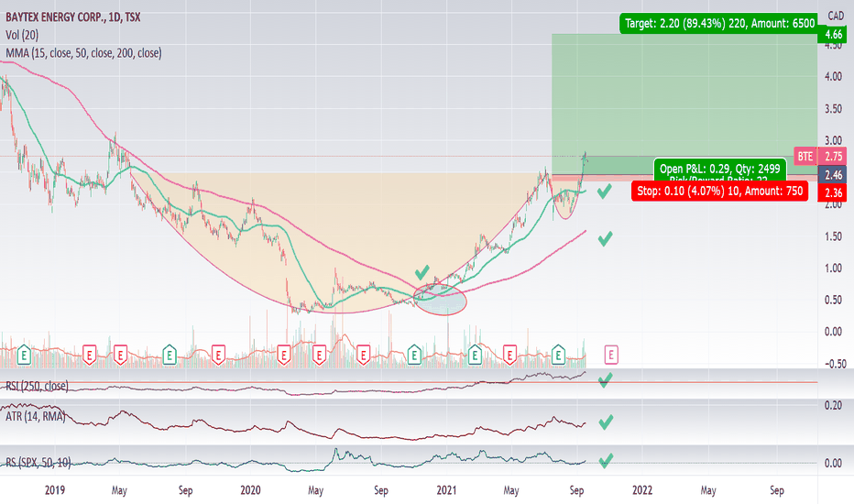Select the blue ellipse drawing near moving-average crossover
The width and height of the screenshot is (854, 504).
click(440, 299)
